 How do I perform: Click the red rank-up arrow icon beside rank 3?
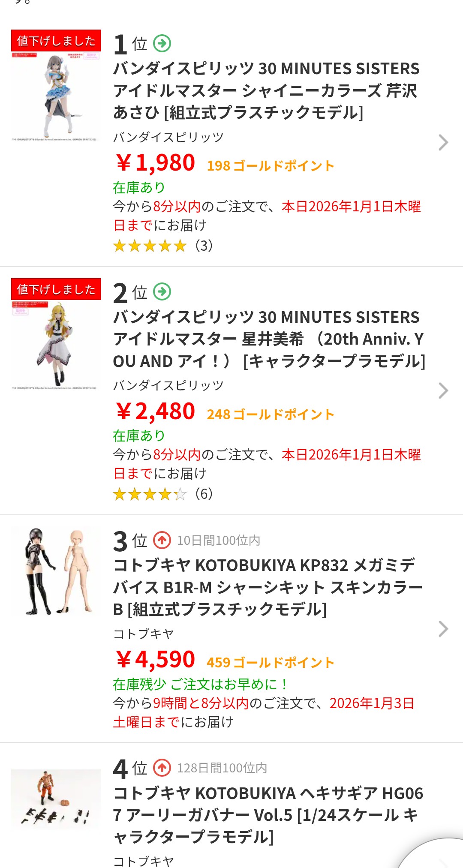pyautogui.click(x=162, y=540)
